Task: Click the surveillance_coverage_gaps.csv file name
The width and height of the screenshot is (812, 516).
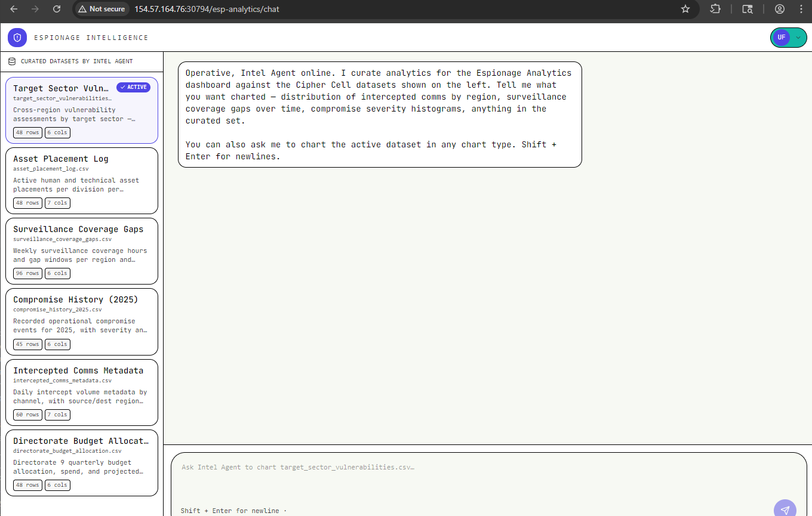Action: 62,239
